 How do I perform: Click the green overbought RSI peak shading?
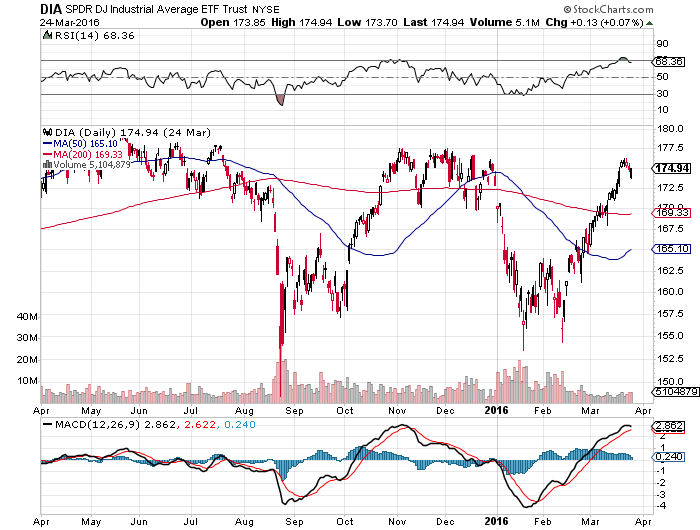[x=623, y=59]
